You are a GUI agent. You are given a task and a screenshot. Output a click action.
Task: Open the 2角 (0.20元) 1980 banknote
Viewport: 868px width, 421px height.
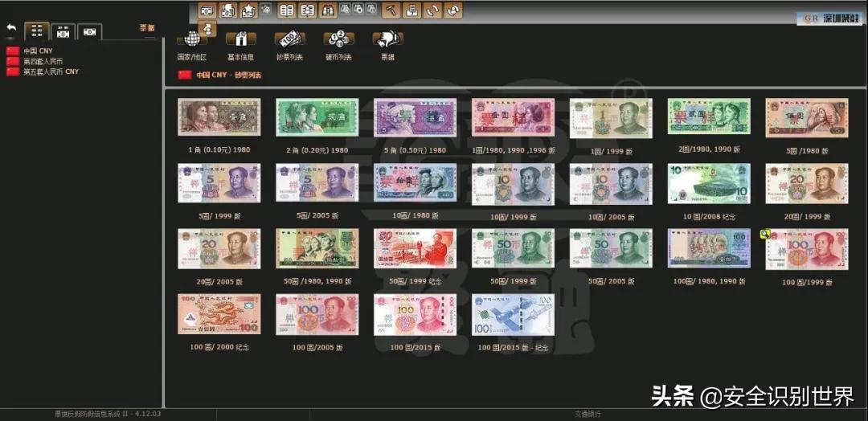click(x=317, y=117)
